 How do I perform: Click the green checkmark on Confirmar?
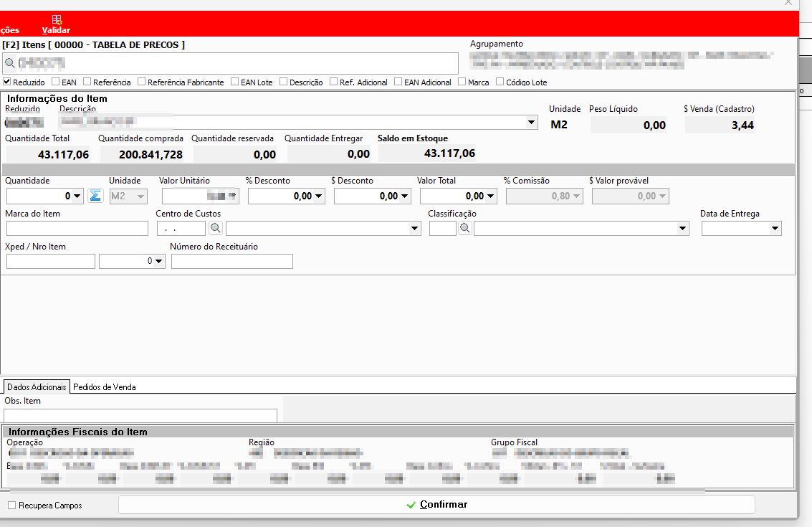pyautogui.click(x=411, y=505)
